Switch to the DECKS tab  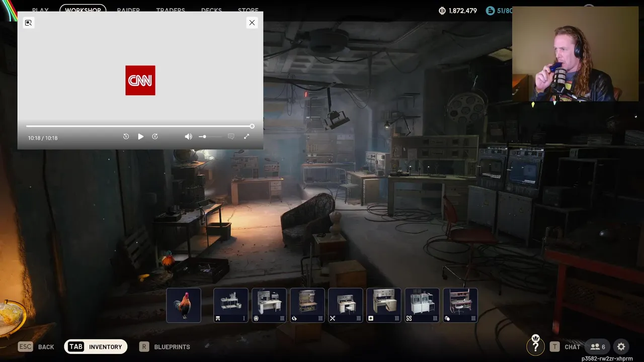point(211,10)
